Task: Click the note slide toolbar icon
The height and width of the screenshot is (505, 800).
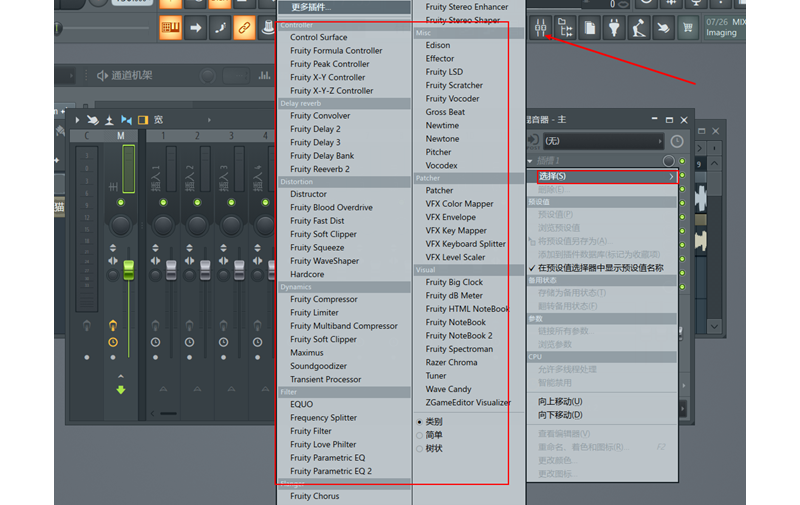Action: [220, 28]
